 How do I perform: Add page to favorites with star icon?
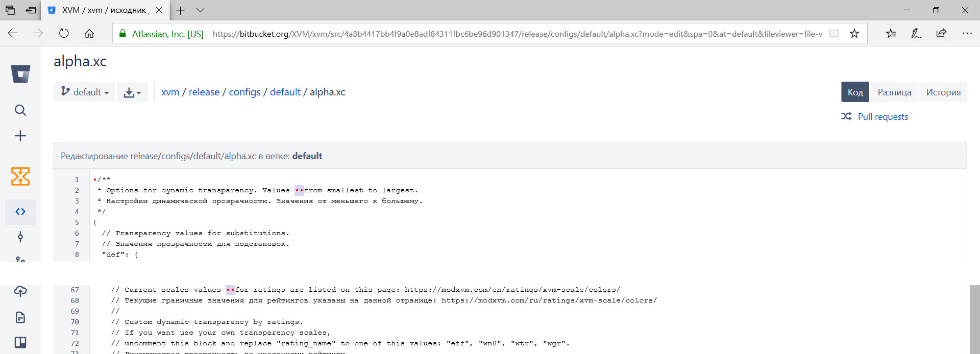point(854,34)
